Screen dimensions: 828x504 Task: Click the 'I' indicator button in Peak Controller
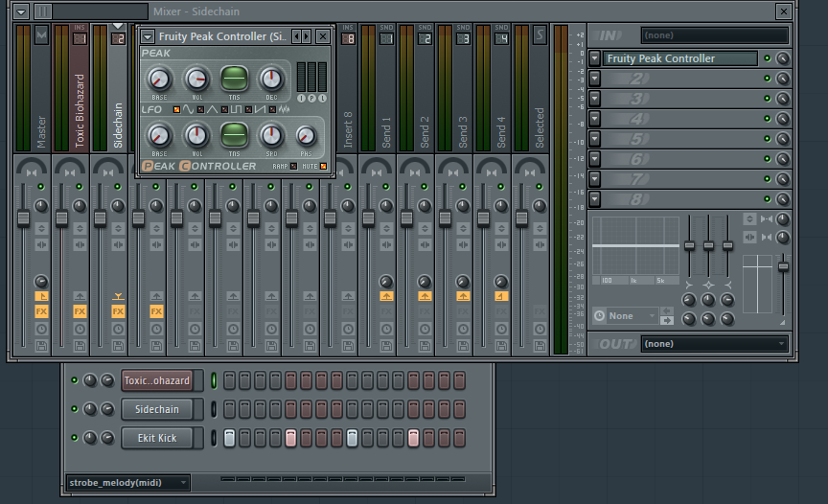[301, 98]
